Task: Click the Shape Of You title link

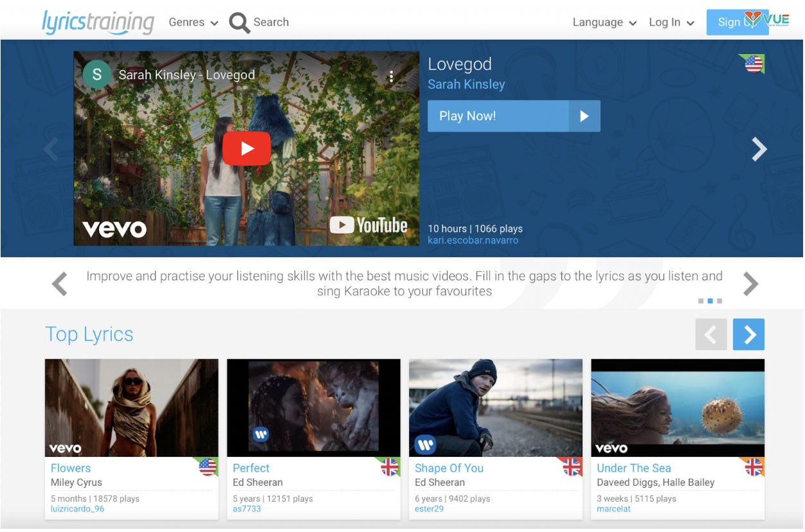Action: 449,468
